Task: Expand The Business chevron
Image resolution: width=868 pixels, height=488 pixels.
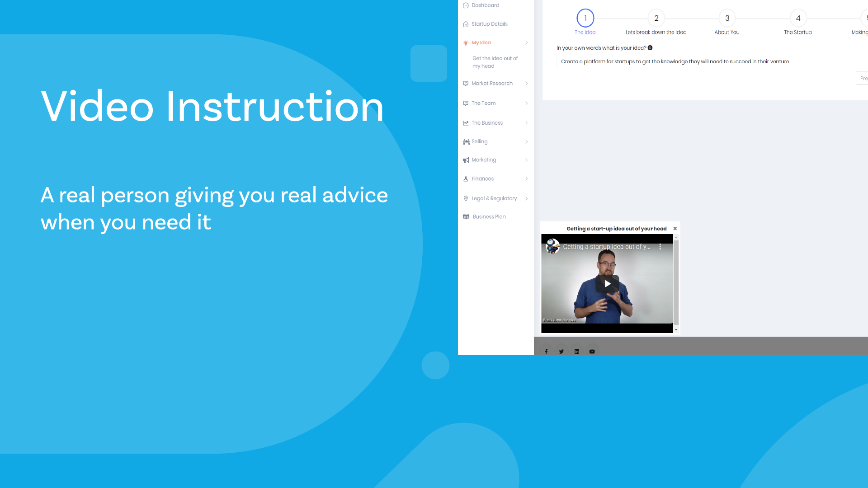Action: point(527,123)
